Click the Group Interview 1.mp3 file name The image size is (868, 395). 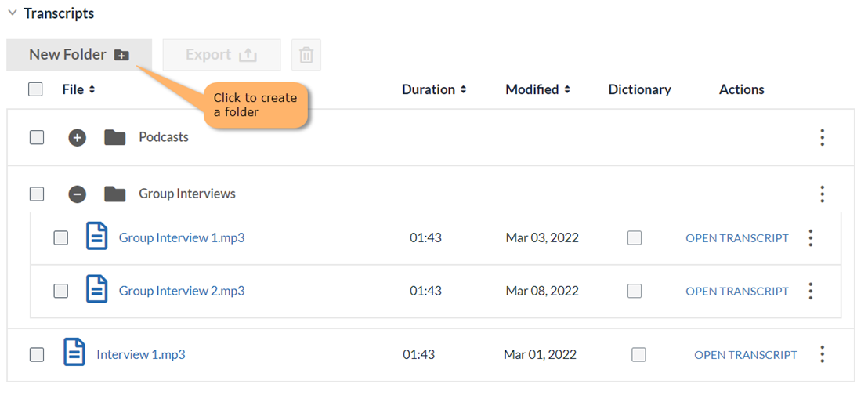pos(182,237)
